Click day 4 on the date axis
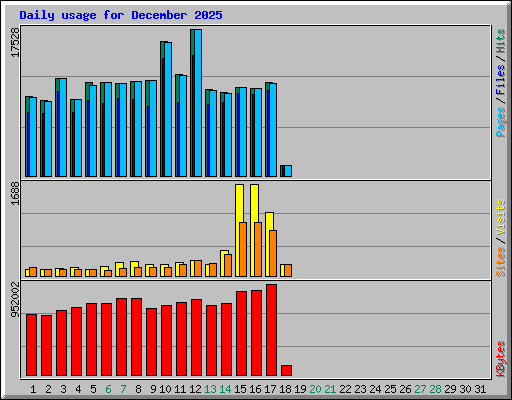Viewport: 512px width, 400px height. coord(78,389)
